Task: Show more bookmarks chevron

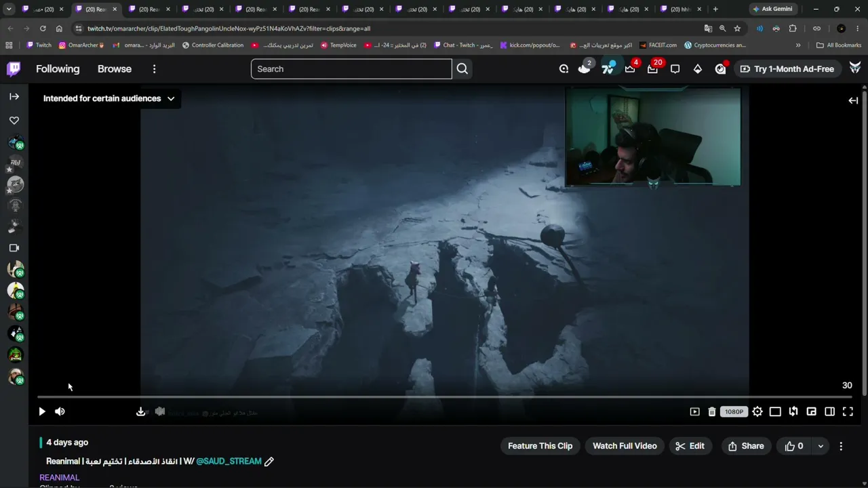Action: 798,45
